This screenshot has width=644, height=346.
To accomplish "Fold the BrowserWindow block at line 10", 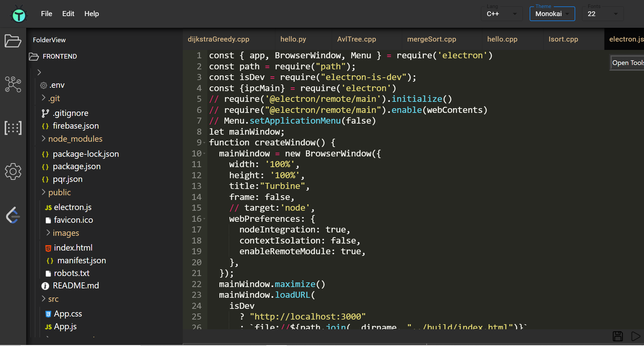I will (204, 154).
